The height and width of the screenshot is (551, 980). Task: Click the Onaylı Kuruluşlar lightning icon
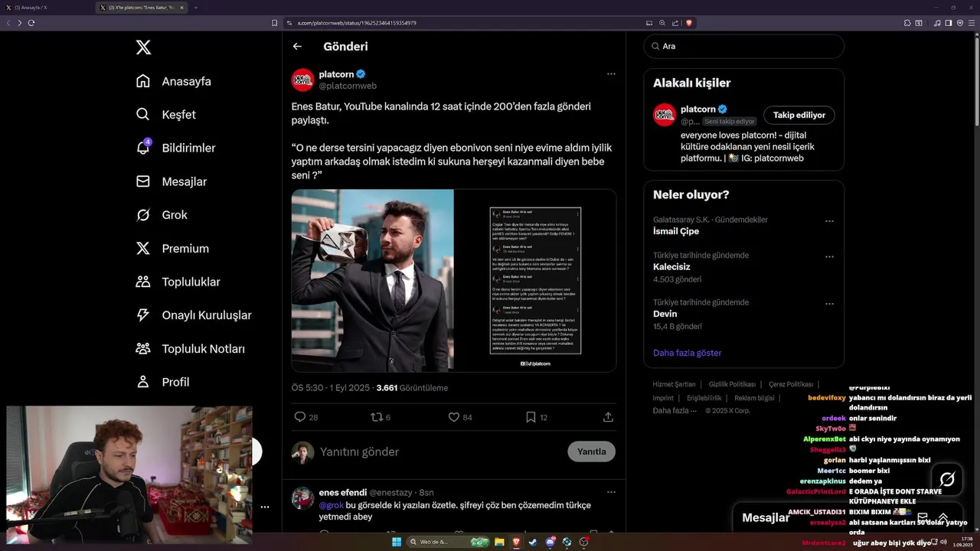pos(143,315)
